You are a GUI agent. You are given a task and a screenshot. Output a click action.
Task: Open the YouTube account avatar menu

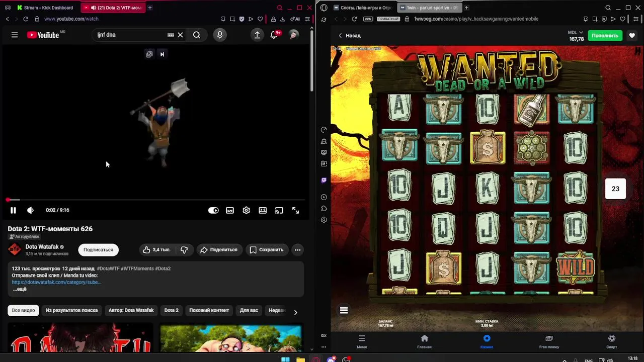294,35
